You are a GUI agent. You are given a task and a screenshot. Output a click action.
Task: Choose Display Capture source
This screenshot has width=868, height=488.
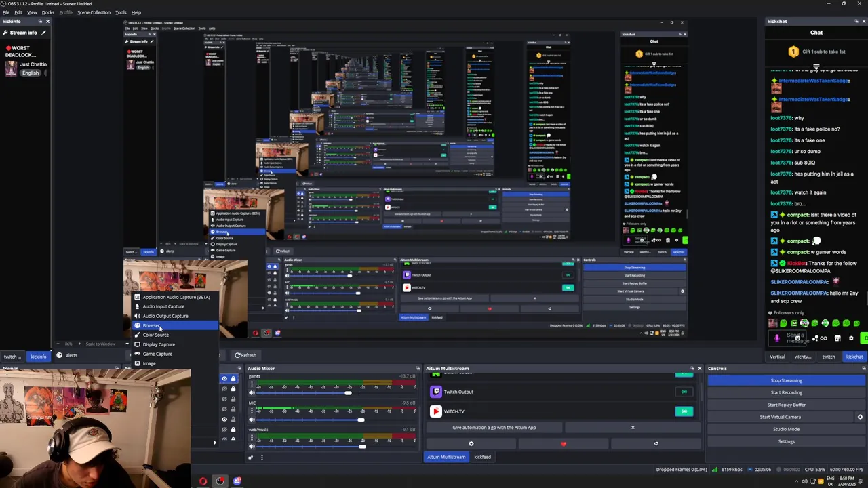[x=175, y=344]
